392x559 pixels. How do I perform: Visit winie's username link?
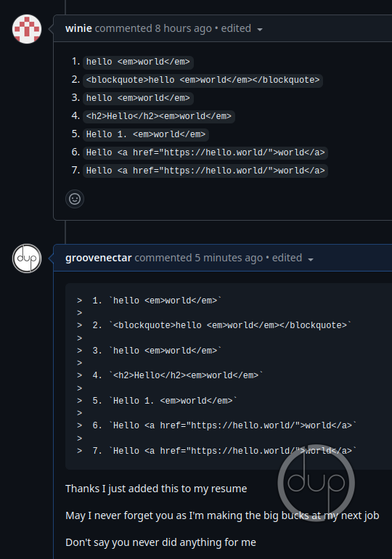tap(78, 28)
